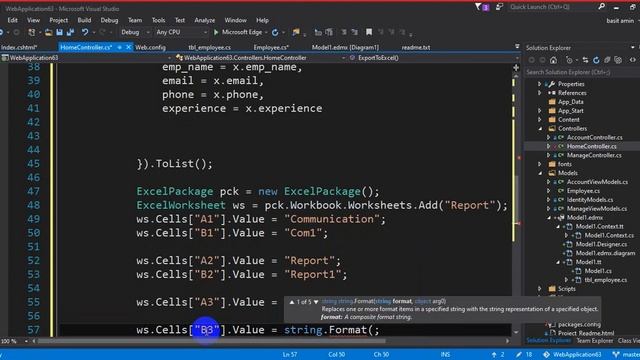Click the Save All icon
The width and height of the screenshot is (640, 360).
(70, 32)
